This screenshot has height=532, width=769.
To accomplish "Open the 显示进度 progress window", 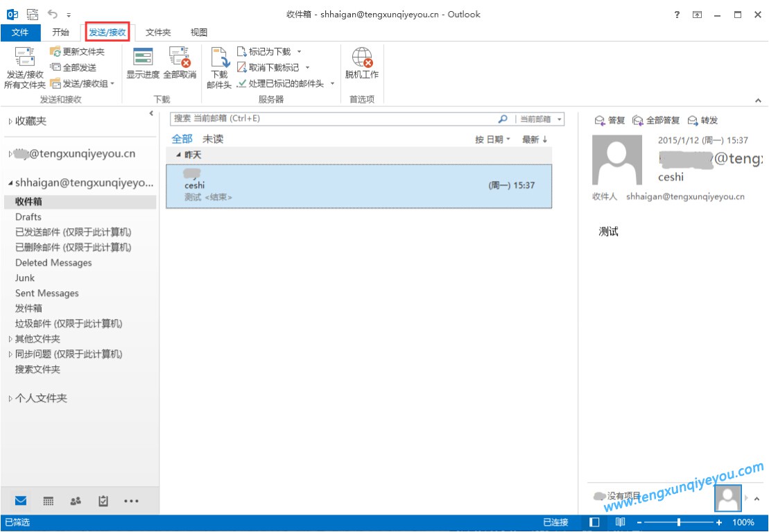I will [x=144, y=63].
